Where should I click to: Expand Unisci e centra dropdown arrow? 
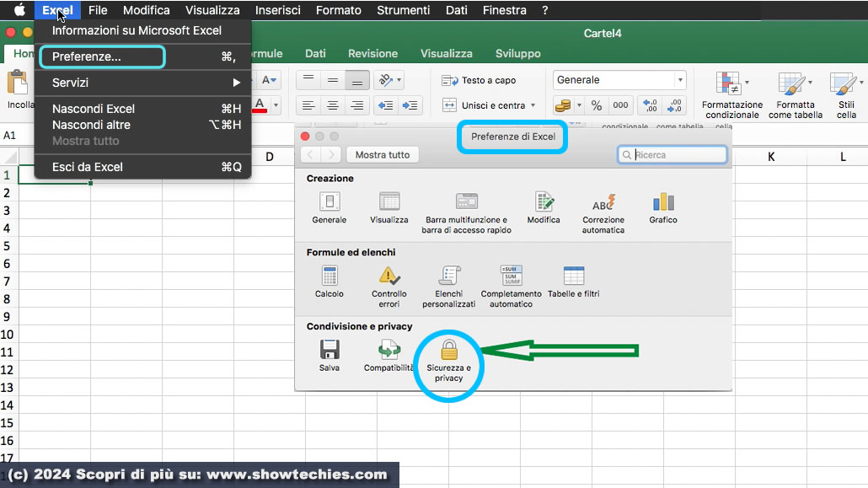point(533,105)
